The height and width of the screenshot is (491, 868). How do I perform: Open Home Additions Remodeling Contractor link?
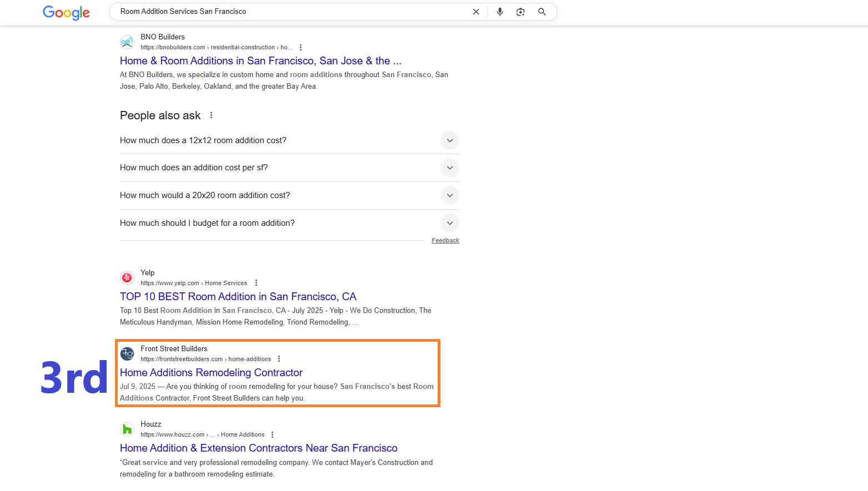211,373
